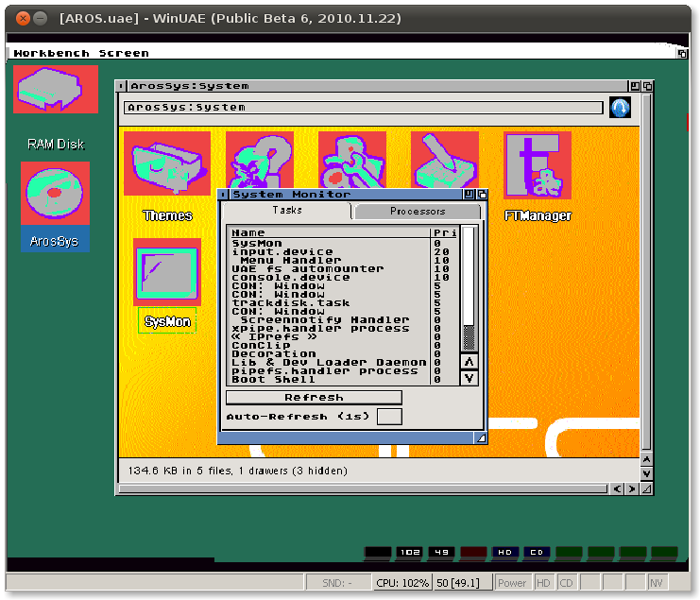Viewport: 700px width, 600px height.
Task: Click the SND: - status field
Action: click(337, 583)
